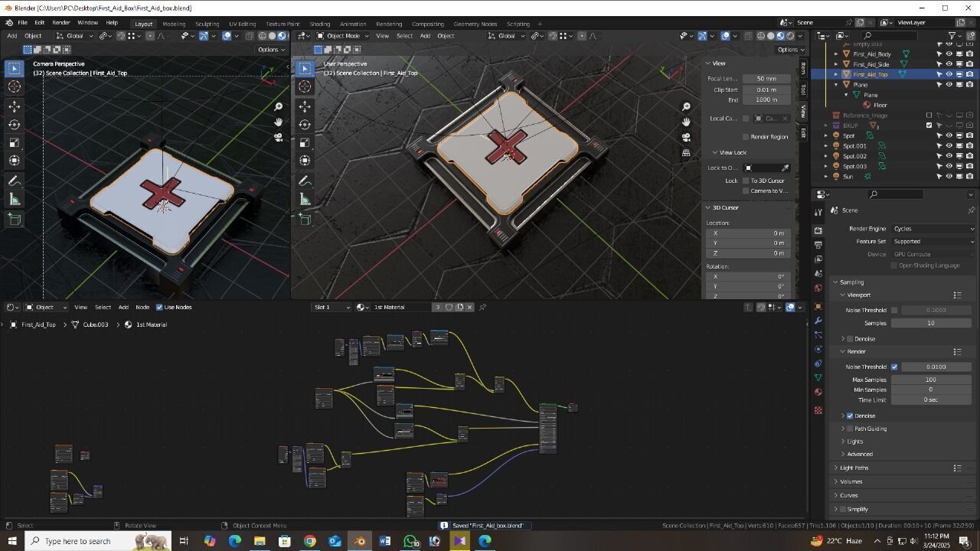This screenshot has width=980, height=551.
Task: Click the Cube.003 breadcrumb in node editor
Action: point(95,325)
